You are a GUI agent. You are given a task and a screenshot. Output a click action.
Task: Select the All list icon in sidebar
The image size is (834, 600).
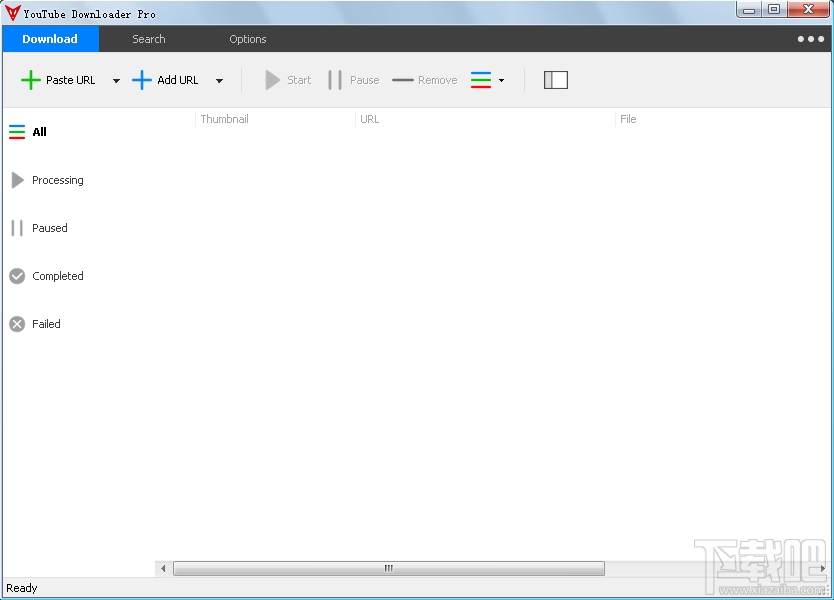17,132
